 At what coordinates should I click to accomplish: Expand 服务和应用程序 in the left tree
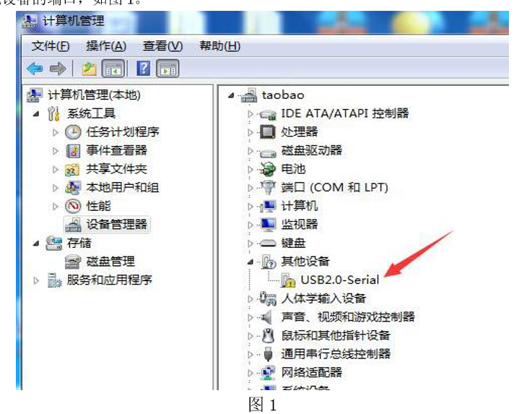click(36, 280)
